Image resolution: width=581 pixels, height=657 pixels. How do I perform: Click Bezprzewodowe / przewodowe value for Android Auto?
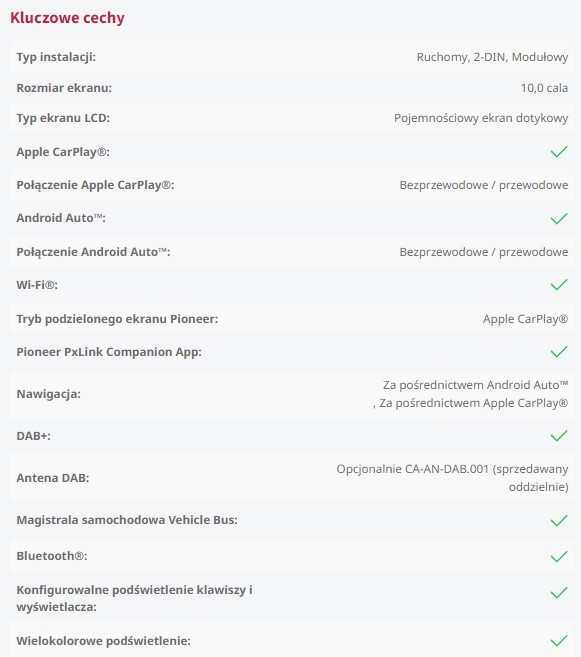[x=484, y=252]
